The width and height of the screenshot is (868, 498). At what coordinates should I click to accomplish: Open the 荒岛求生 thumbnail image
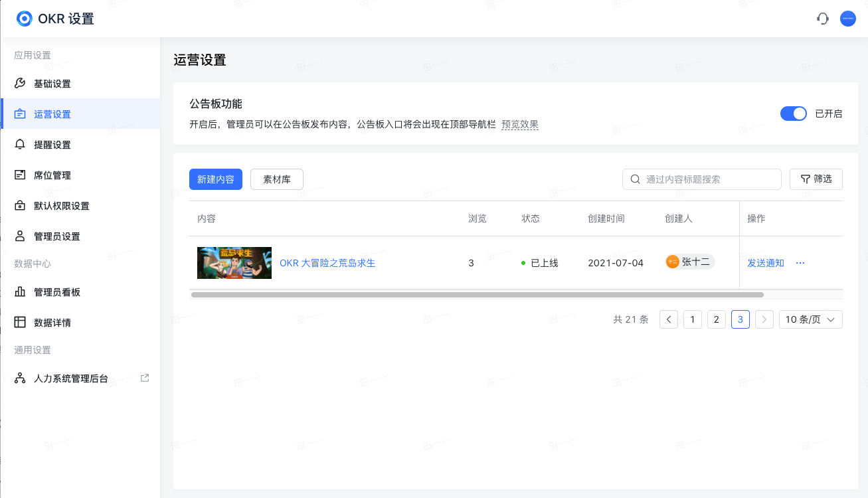point(234,263)
